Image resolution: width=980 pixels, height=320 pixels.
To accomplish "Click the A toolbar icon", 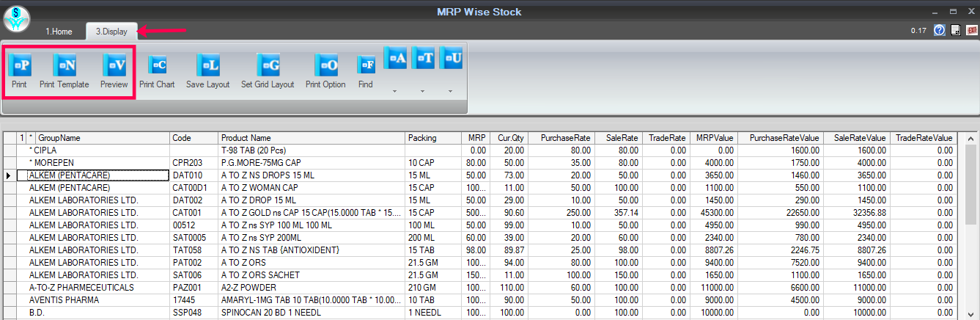I will [395, 57].
